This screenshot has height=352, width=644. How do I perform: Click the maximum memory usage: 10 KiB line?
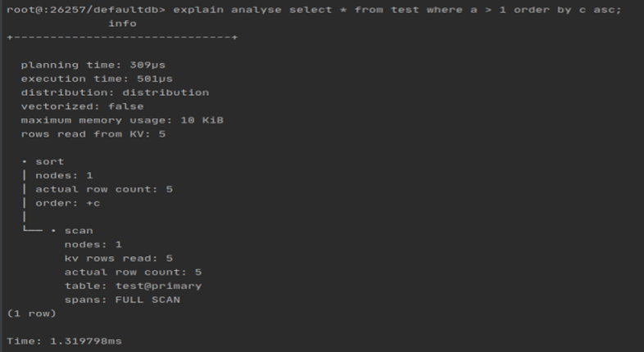pyautogui.click(x=122, y=120)
